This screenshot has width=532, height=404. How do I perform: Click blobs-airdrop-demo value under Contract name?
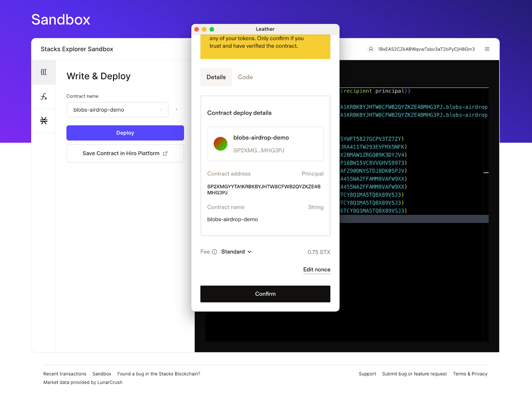(232, 219)
